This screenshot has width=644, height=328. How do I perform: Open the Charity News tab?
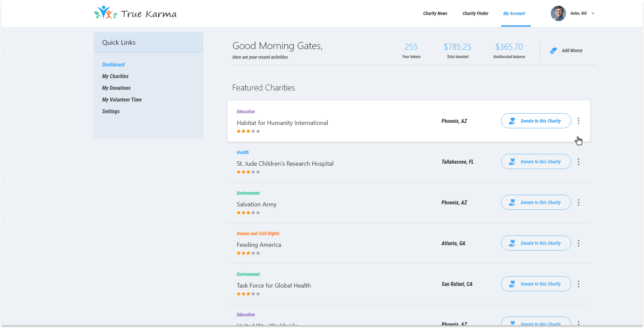(435, 13)
